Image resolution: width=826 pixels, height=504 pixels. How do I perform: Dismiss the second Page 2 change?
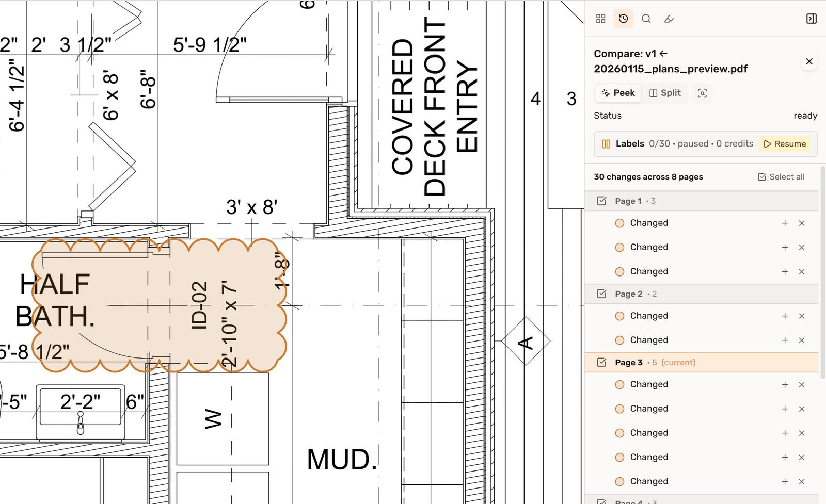[x=802, y=340]
